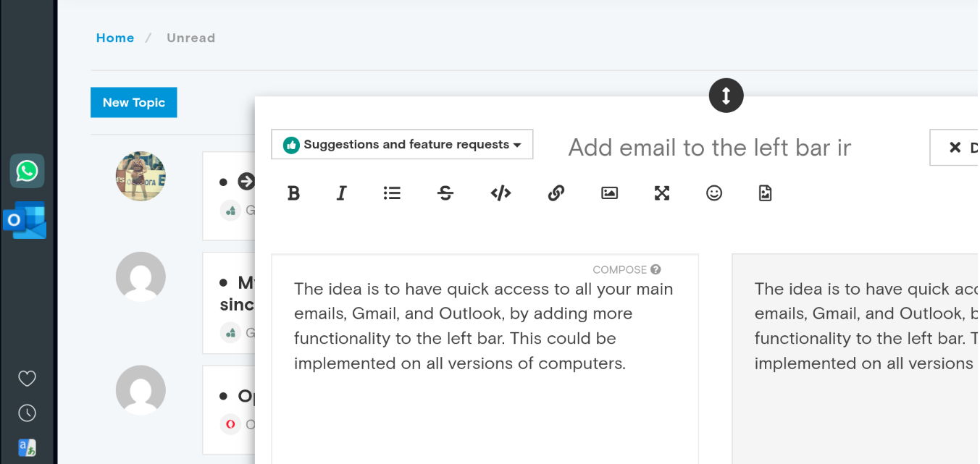Image resolution: width=980 pixels, height=464 pixels.
Task: Toggle italic formatting in composer
Action: click(342, 193)
